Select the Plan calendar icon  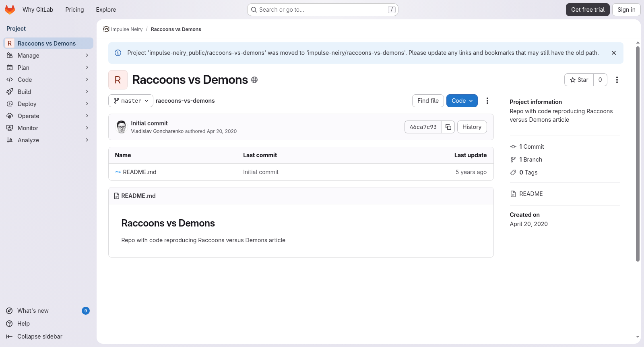tap(10, 68)
